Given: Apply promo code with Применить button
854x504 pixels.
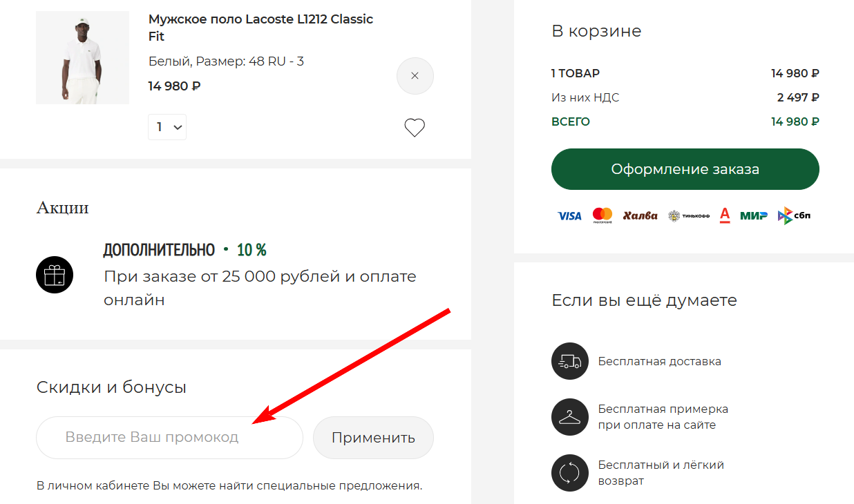Looking at the screenshot, I should tap(373, 438).
